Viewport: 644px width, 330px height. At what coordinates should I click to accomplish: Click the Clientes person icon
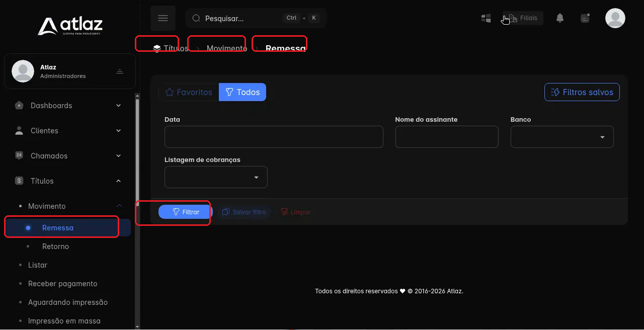point(19,131)
